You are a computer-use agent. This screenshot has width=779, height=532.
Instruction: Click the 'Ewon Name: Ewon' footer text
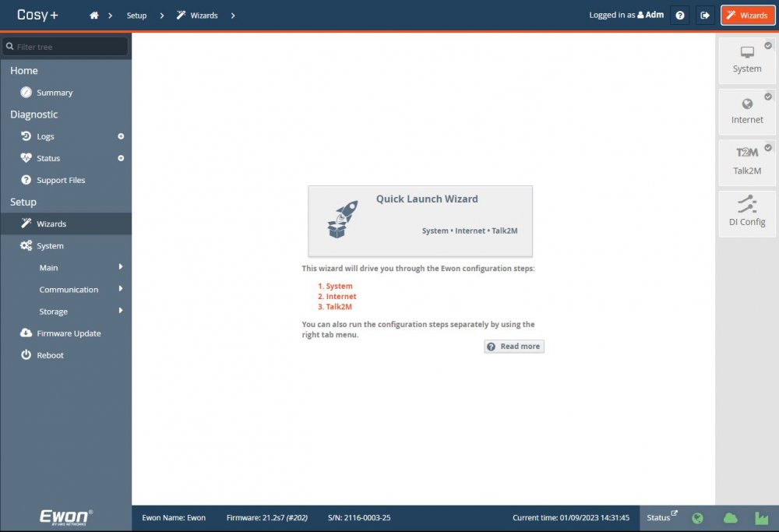pyautogui.click(x=174, y=518)
